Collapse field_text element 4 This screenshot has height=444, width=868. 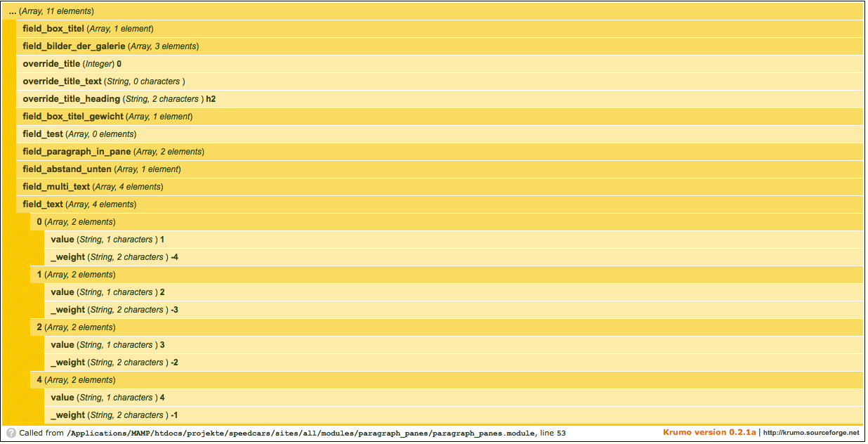click(447, 380)
